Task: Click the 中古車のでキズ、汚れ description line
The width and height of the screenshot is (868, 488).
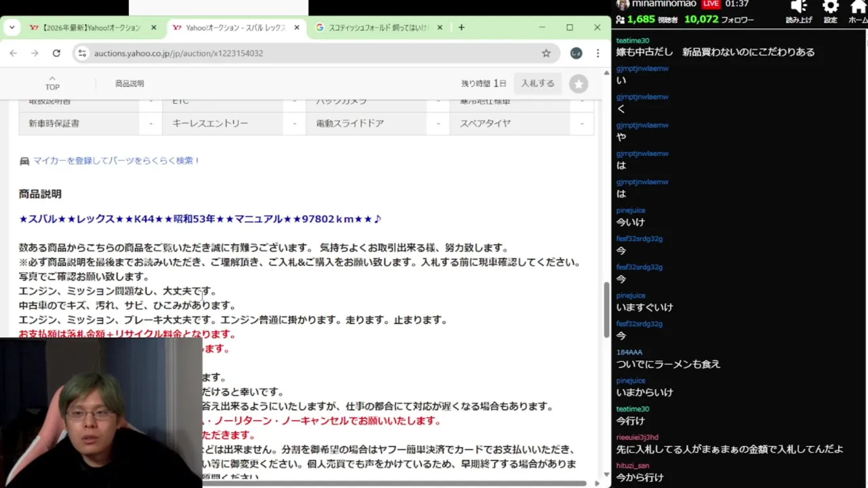Action: 127,306
